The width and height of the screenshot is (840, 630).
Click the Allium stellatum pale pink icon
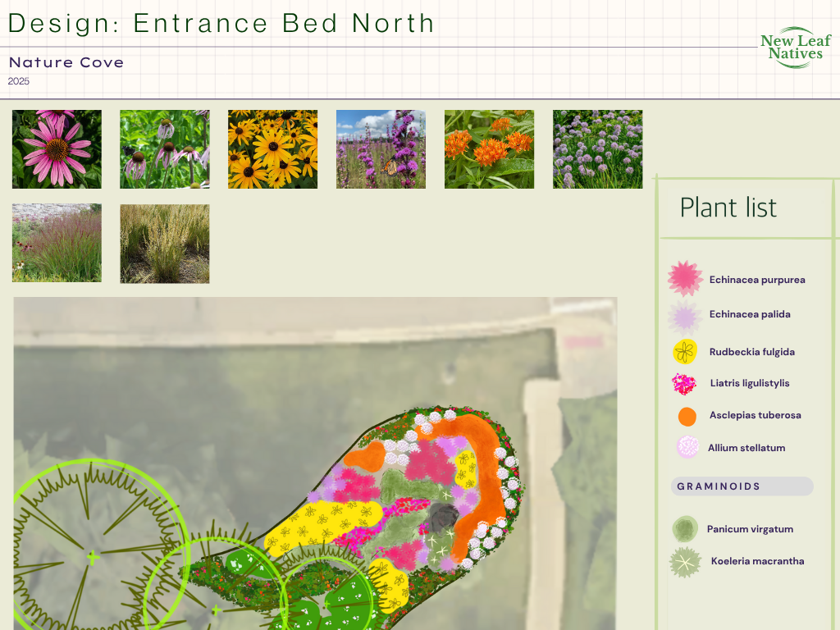687,447
